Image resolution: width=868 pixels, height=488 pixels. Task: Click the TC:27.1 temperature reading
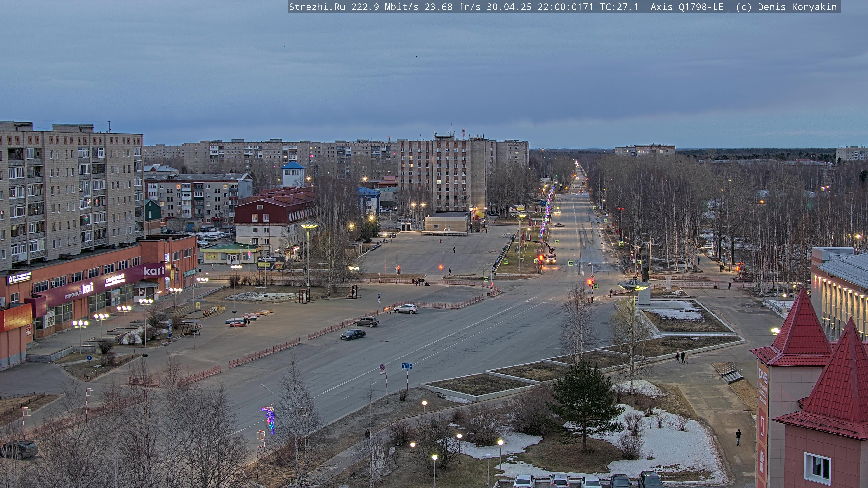(x=619, y=7)
